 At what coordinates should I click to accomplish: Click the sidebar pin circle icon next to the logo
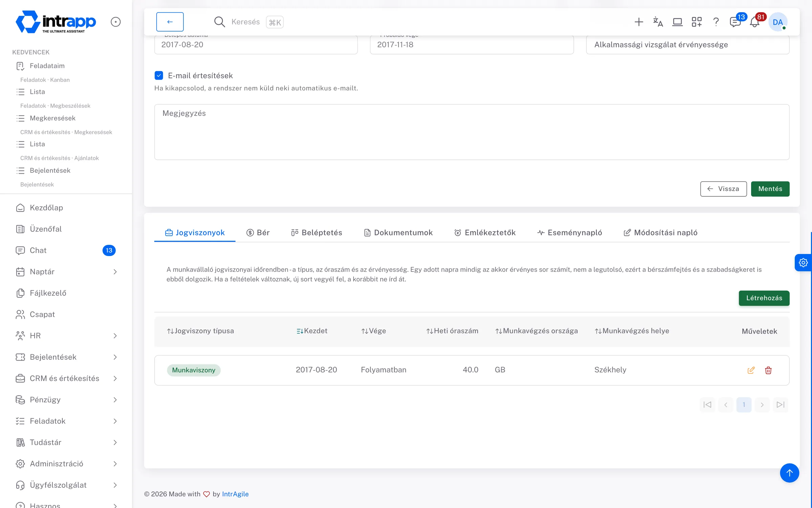click(x=116, y=22)
